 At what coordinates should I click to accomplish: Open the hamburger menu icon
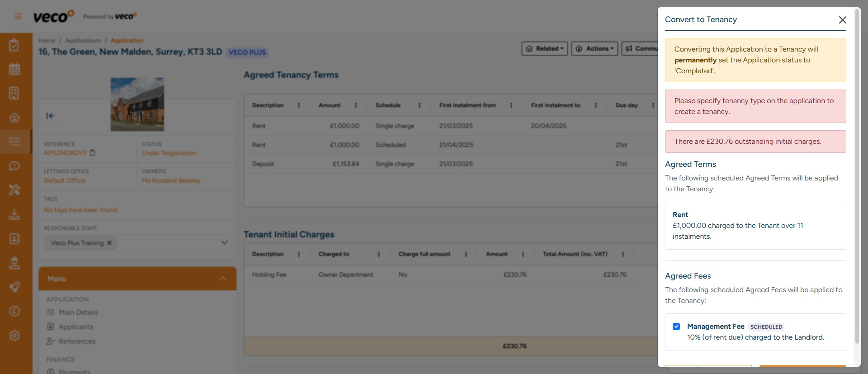coord(18,16)
